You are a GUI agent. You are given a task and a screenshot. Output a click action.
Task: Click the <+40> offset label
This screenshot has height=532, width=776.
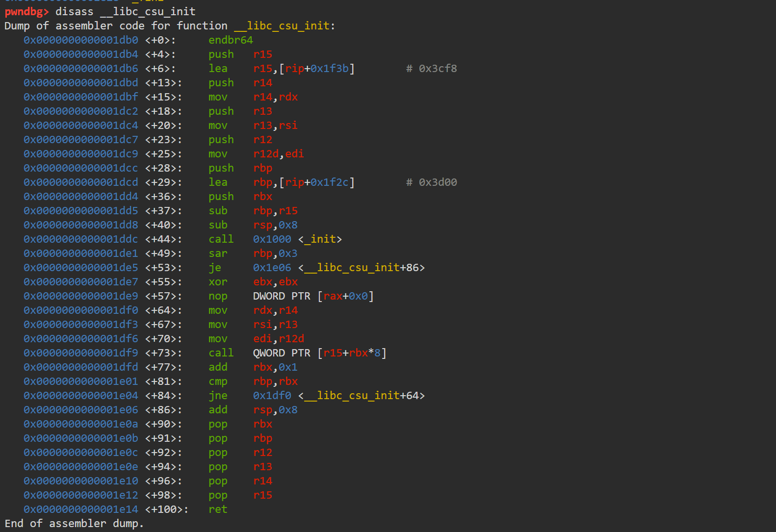coord(163,225)
